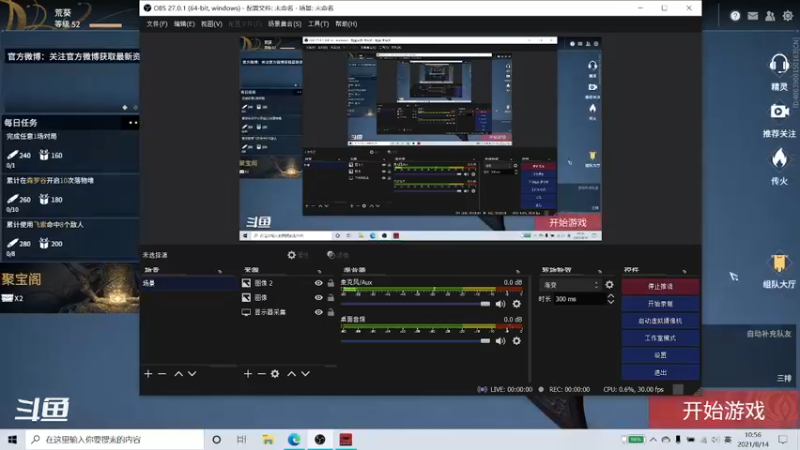Add a new scene with the Scenes plus icon
This screenshot has height=450, width=800.
148,374
